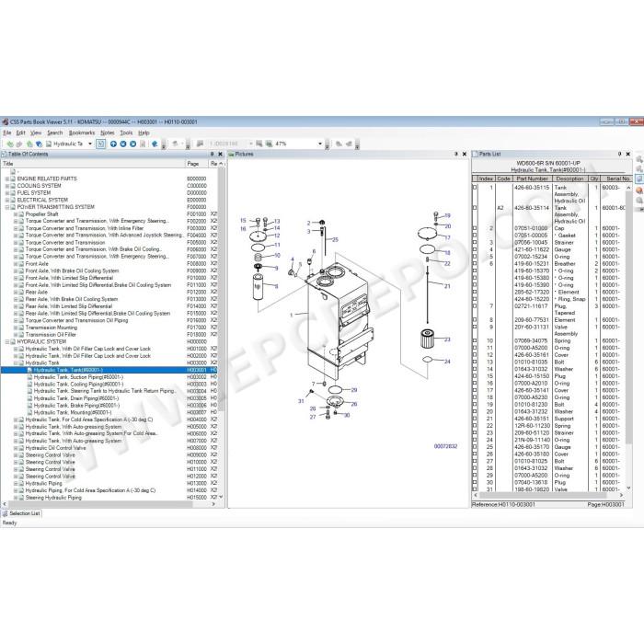Viewport: 644px width, 644px height.
Task: Open the Help menu
Action: 144,132
